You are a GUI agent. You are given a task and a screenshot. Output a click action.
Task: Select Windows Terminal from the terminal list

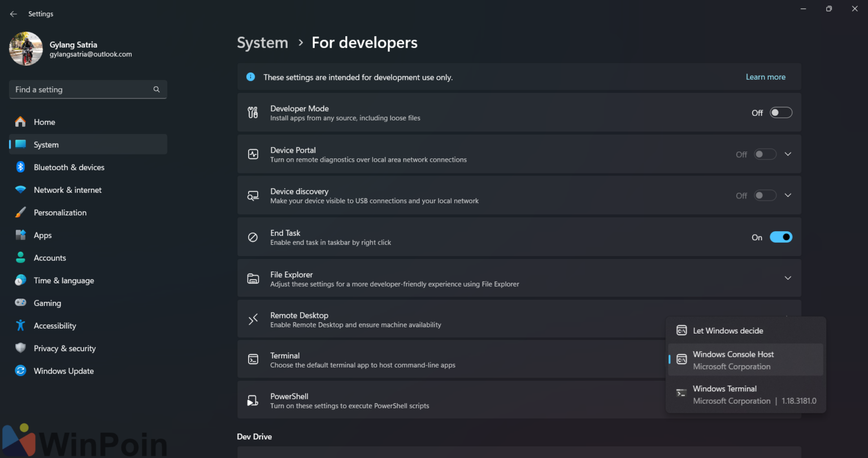(725, 394)
